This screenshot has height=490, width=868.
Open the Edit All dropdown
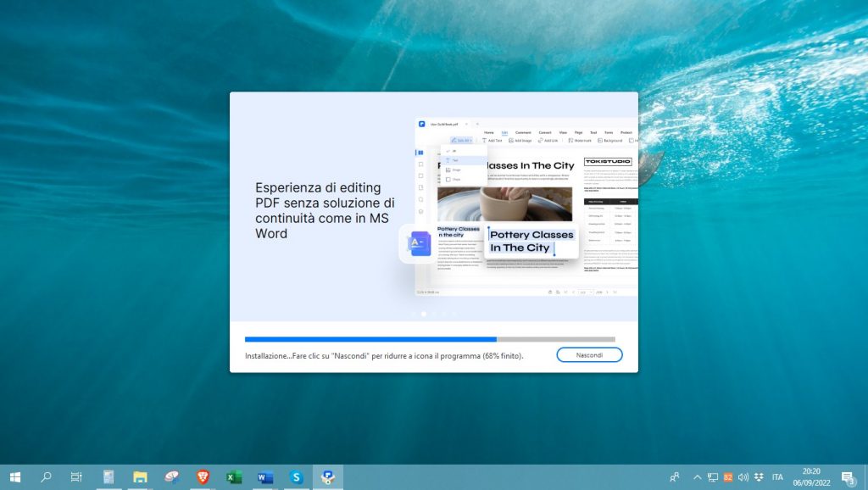463,140
